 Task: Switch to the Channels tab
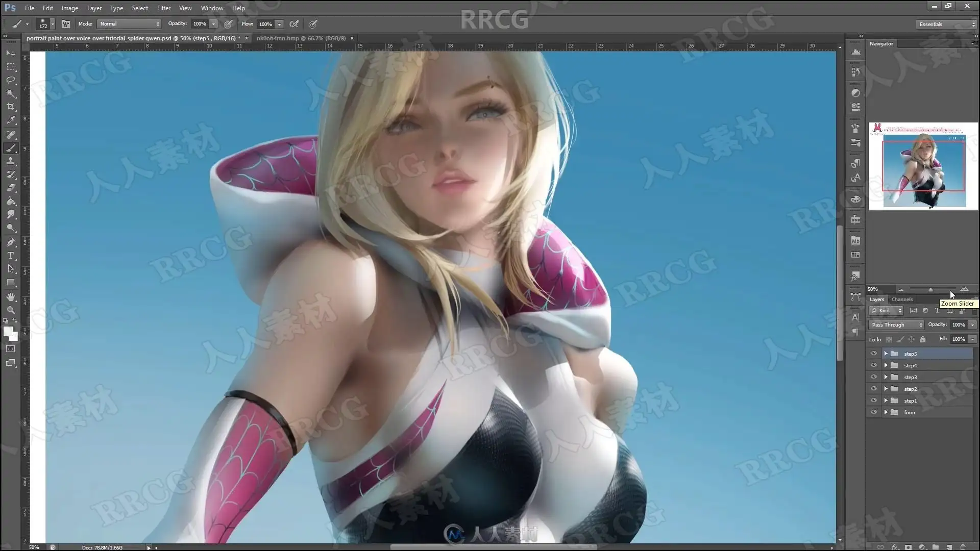[x=902, y=299]
